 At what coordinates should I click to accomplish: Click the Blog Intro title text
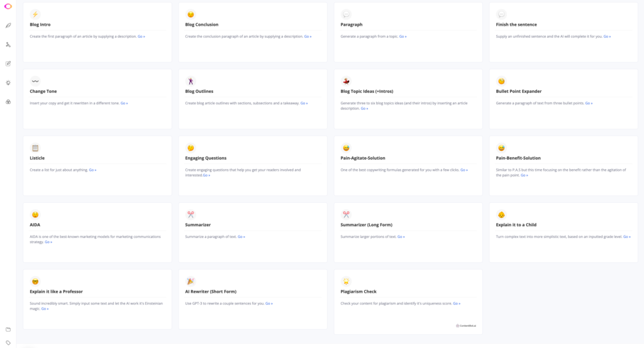40,24
